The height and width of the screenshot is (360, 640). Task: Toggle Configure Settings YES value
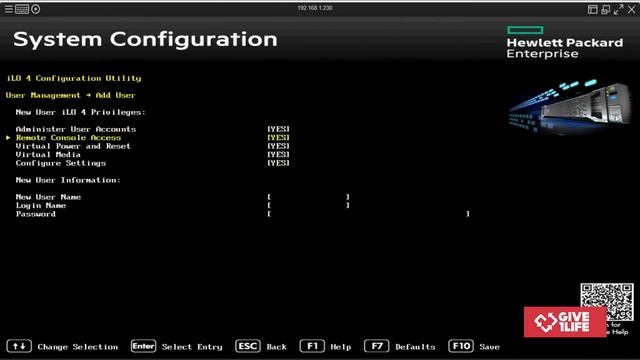[x=278, y=163]
